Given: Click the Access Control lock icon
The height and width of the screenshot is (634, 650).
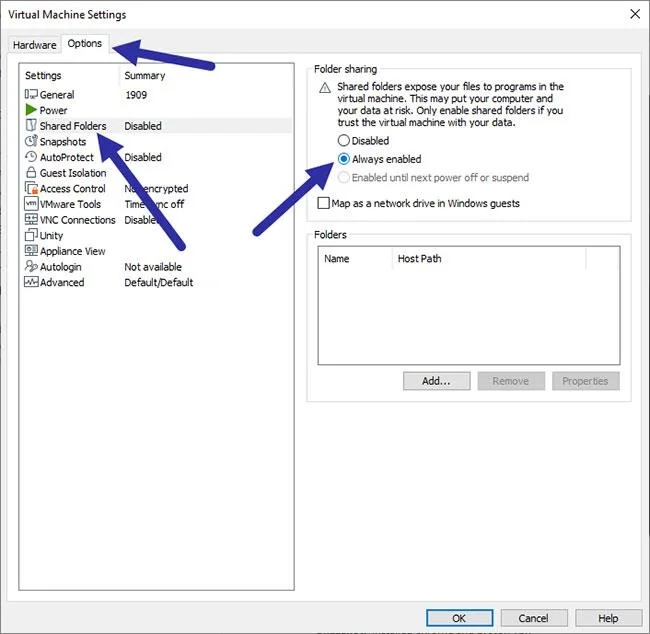Looking at the screenshot, I should click(31, 188).
